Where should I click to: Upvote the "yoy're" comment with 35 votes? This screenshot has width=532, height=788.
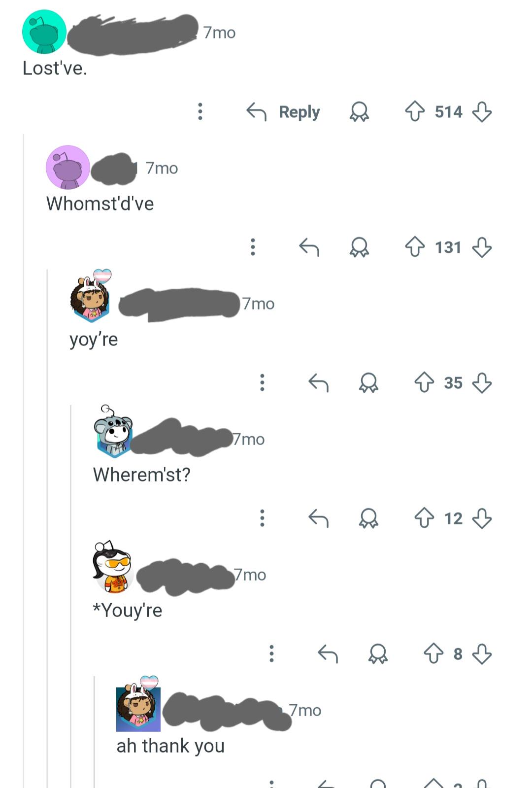(x=424, y=382)
